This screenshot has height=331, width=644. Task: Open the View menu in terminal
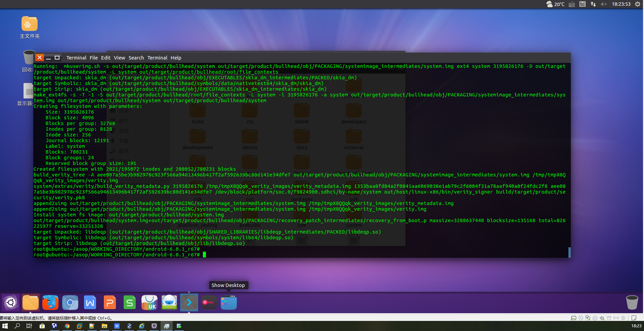pos(119,58)
